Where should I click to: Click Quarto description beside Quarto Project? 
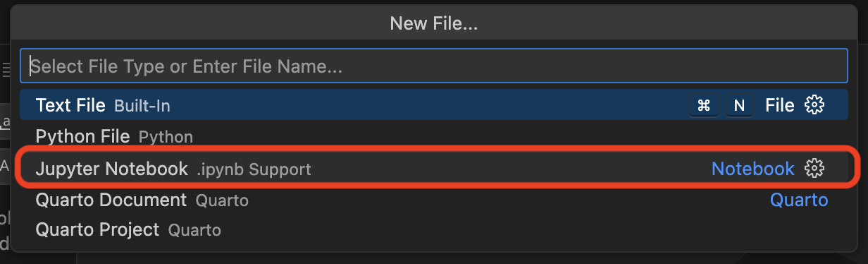point(194,231)
